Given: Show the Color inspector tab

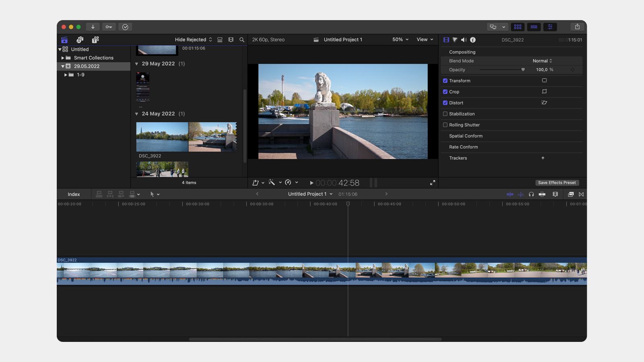Looking at the screenshot, I should [x=455, y=40].
